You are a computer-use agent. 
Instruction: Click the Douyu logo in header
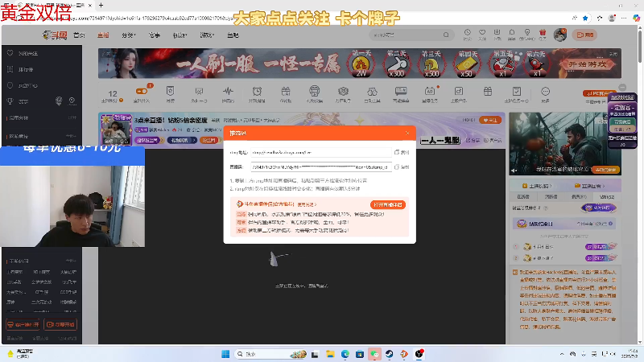point(55,35)
